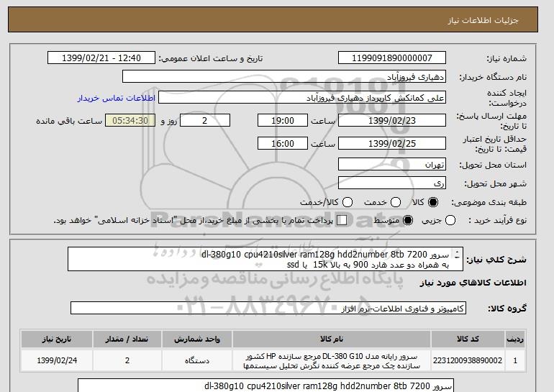Click the نام کالا column header
Image resolution: width=554 pixels, height=392 pixels.
[332, 339]
